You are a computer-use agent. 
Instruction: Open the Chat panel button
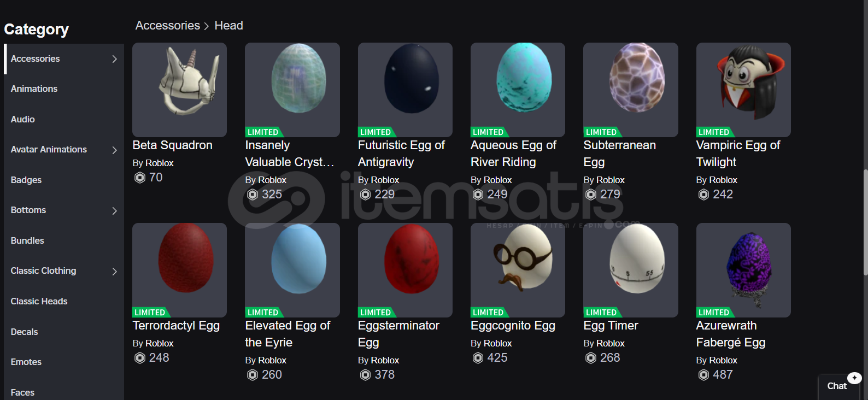tap(837, 386)
